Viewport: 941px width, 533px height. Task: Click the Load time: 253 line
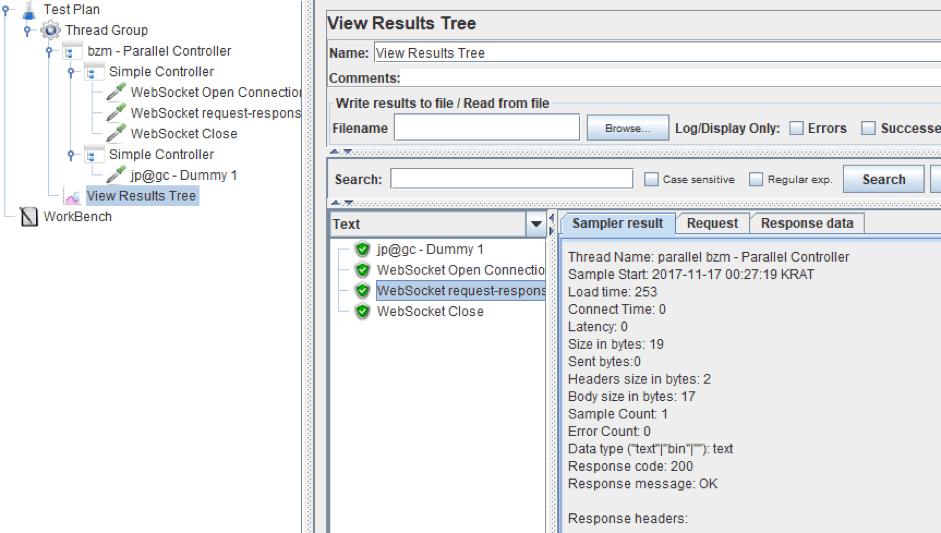coord(612,292)
